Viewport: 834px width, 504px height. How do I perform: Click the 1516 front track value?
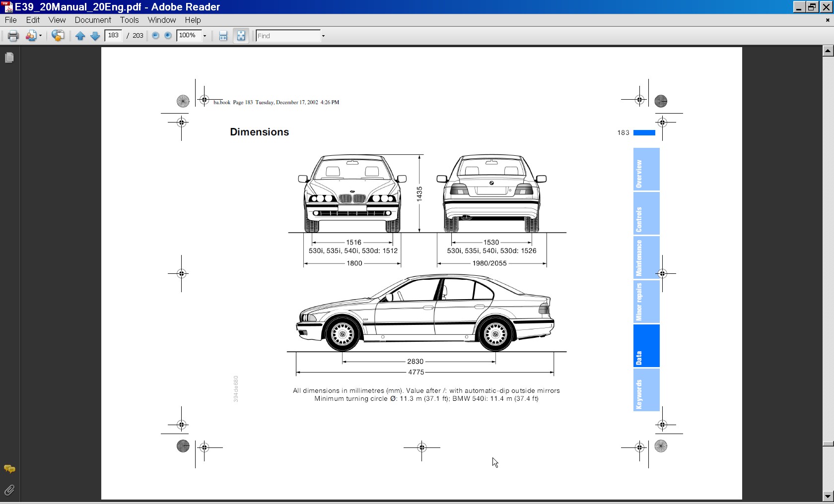point(353,242)
